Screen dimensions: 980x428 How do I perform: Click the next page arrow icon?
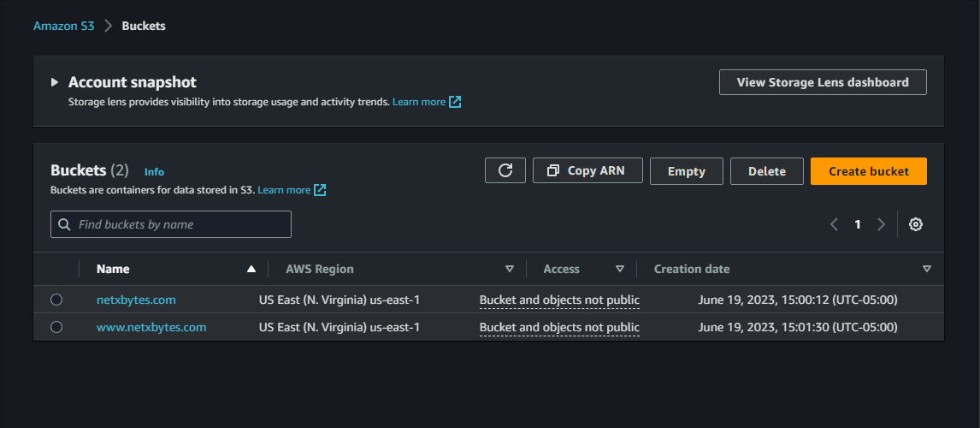point(881,224)
